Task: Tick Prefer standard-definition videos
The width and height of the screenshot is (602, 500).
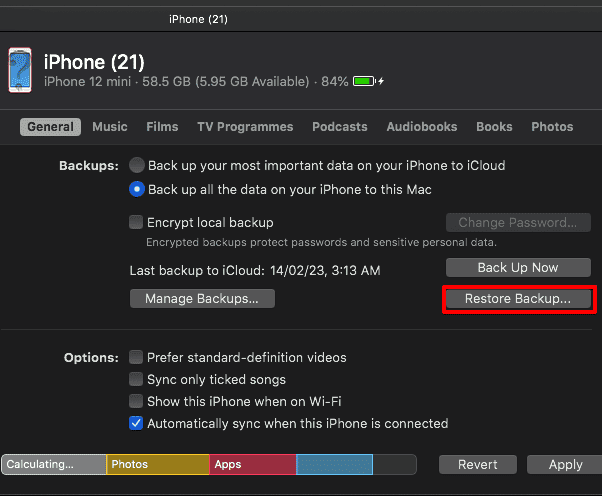Action: click(137, 357)
